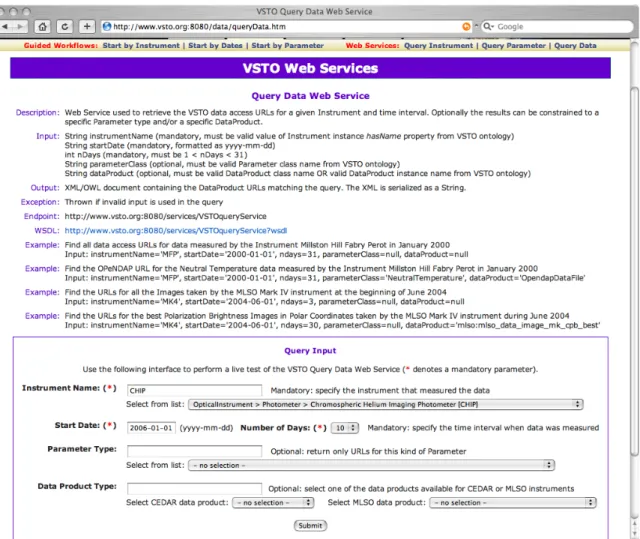
Task: Open Start by Dates guided workflow
Action: click(215, 46)
